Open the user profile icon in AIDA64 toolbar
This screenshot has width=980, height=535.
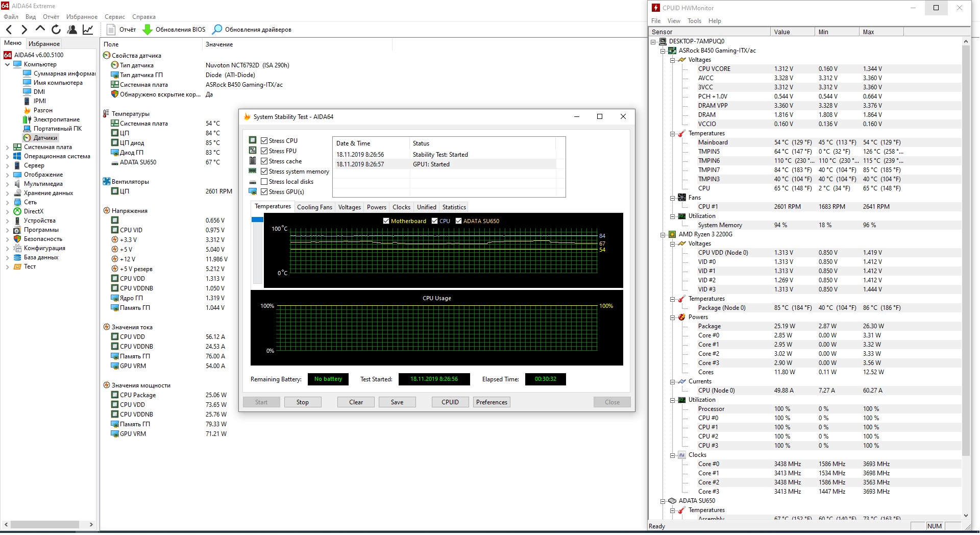tap(72, 30)
